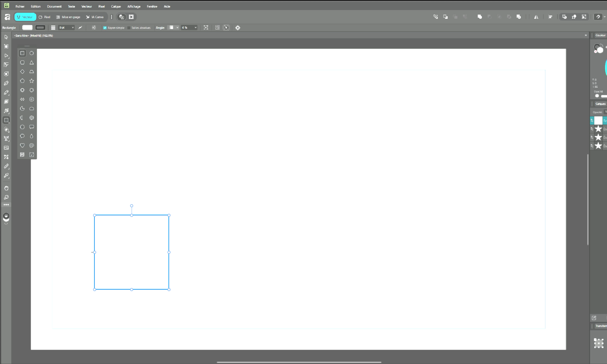Choose the Heart shape tool
Image resolution: width=607 pixels, height=364 pixels.
(x=22, y=145)
